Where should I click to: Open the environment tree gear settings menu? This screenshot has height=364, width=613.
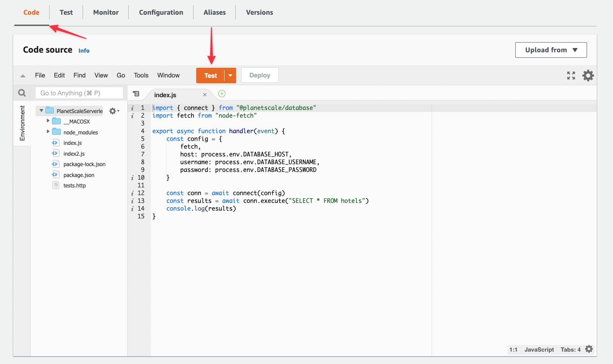[114, 111]
